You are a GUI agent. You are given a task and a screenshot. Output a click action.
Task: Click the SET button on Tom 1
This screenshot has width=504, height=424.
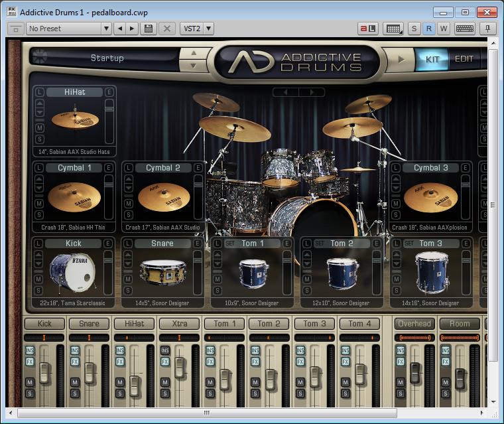coord(230,244)
